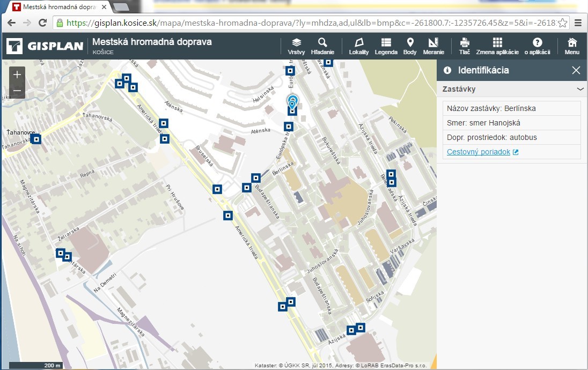Open the Lokality tool

358,46
